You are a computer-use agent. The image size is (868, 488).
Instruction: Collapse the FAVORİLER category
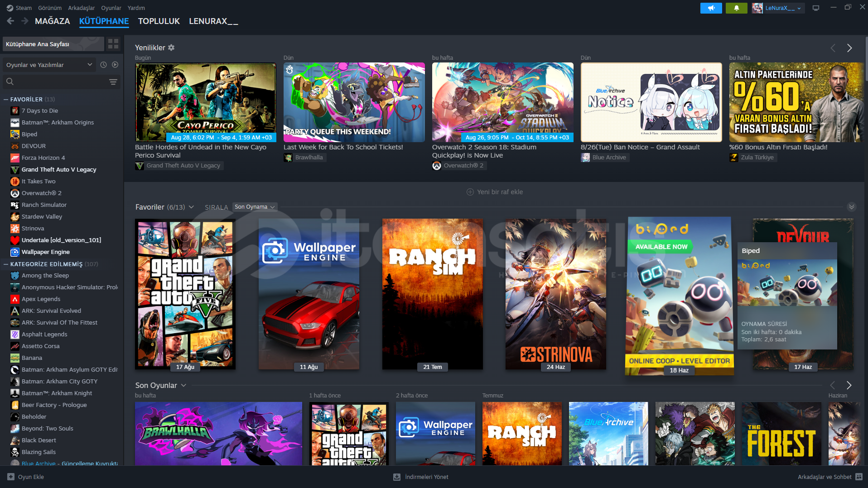tap(6, 99)
